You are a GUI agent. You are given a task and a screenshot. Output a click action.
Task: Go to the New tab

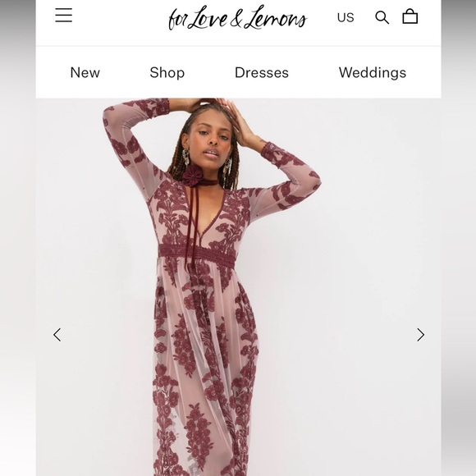pos(85,72)
